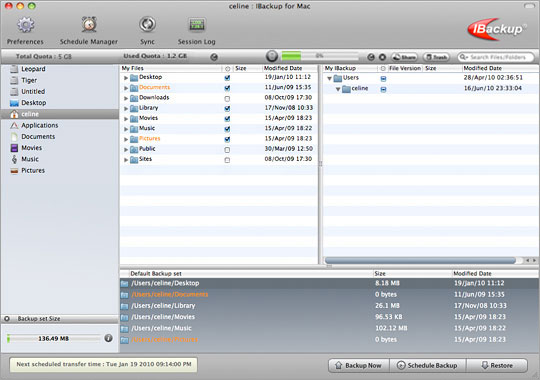Sort by My Files column header

pyautogui.click(x=171, y=68)
